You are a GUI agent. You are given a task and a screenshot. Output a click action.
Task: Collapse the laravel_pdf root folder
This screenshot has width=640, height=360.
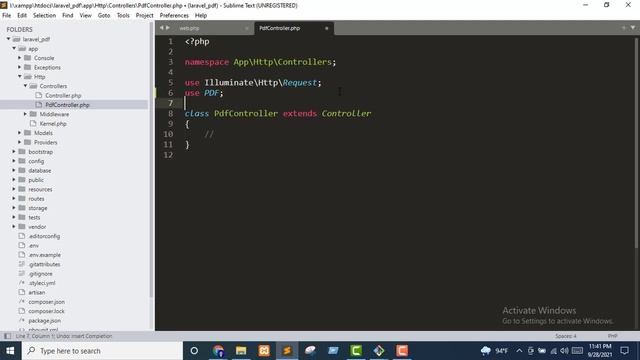tap(8, 39)
